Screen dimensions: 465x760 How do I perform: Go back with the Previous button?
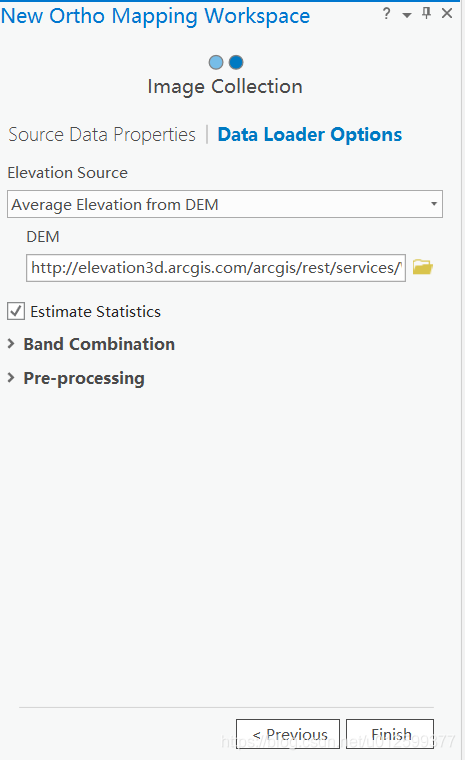(288, 734)
